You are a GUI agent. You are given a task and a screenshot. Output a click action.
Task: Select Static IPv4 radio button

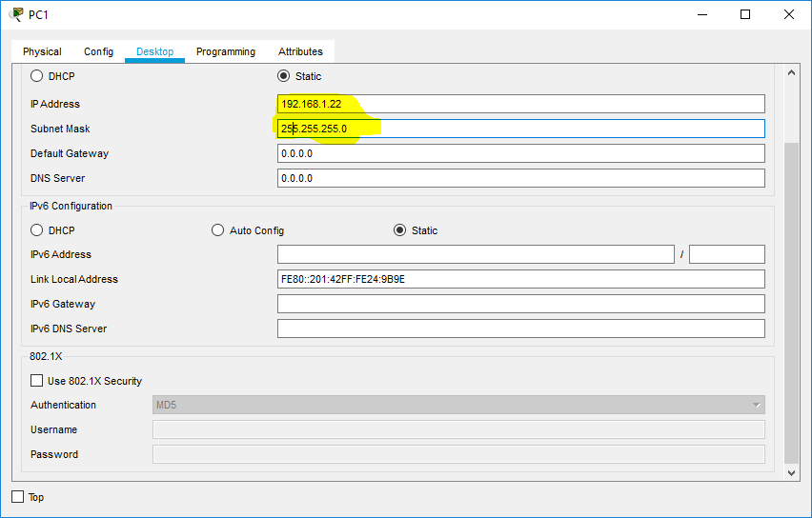pyautogui.click(x=284, y=76)
